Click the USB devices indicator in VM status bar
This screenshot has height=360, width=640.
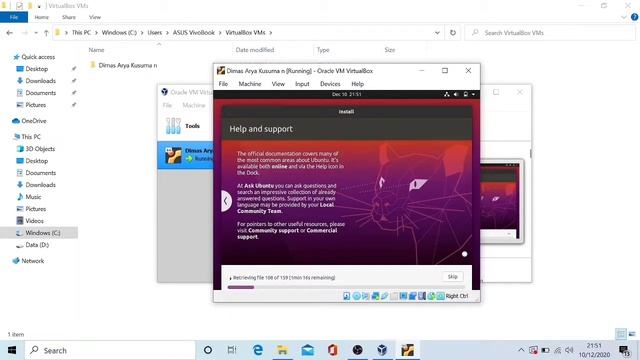coord(384,296)
